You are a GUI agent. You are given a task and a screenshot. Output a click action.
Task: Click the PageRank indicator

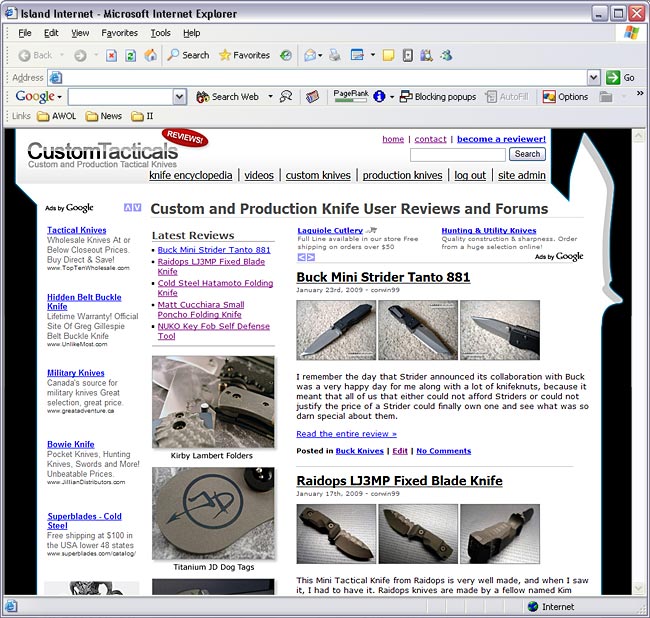click(x=351, y=96)
